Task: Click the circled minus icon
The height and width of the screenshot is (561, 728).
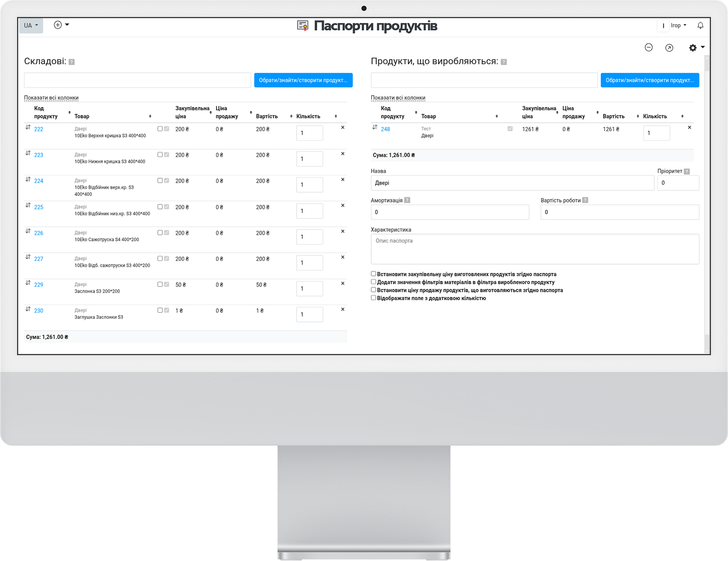Action: [649, 48]
